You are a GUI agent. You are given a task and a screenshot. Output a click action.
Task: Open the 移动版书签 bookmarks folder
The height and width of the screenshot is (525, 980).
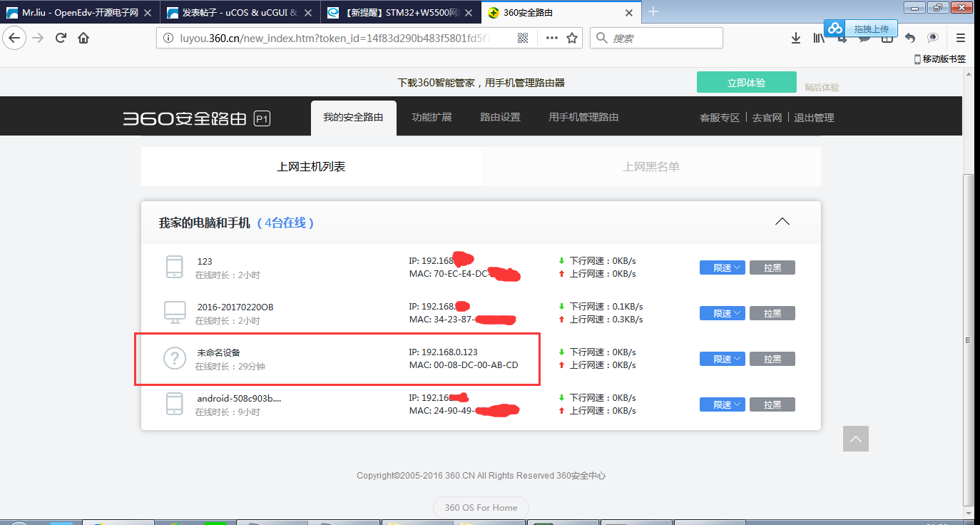(940, 59)
